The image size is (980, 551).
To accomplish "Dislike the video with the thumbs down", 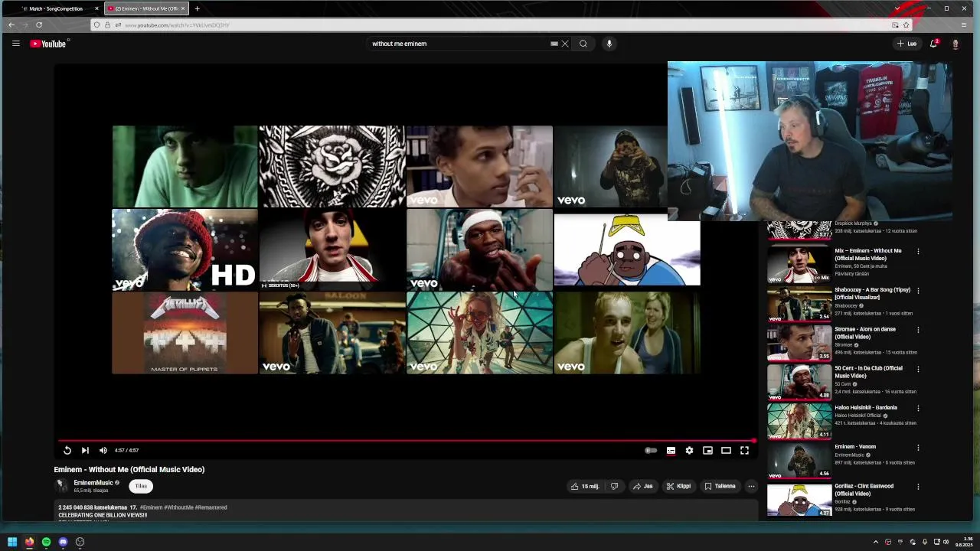I will click(x=614, y=486).
